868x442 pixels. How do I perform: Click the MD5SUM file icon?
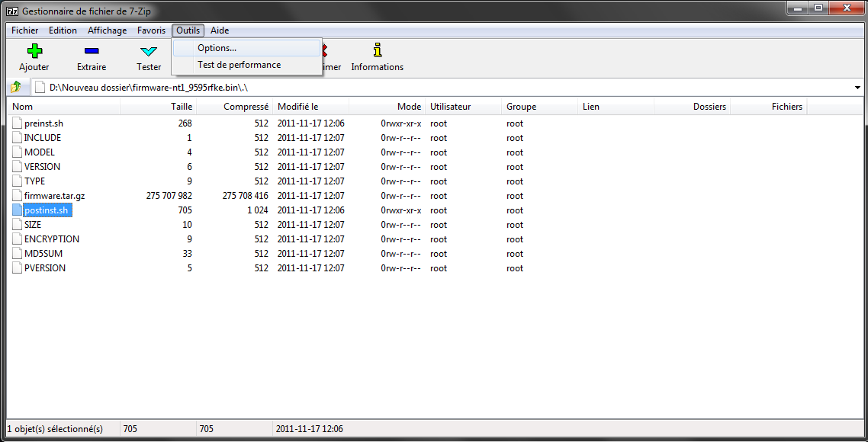tap(17, 253)
